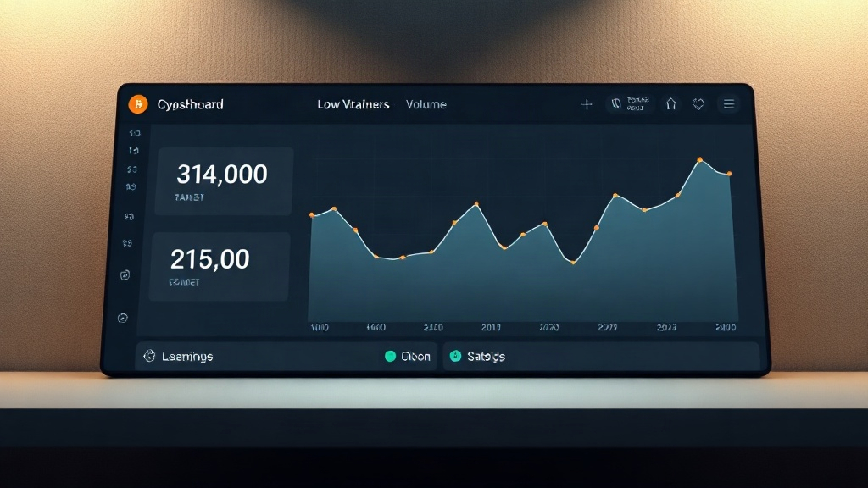This screenshot has height=488, width=868.
Task: Click the x-axis label 2300
Action: click(433, 328)
